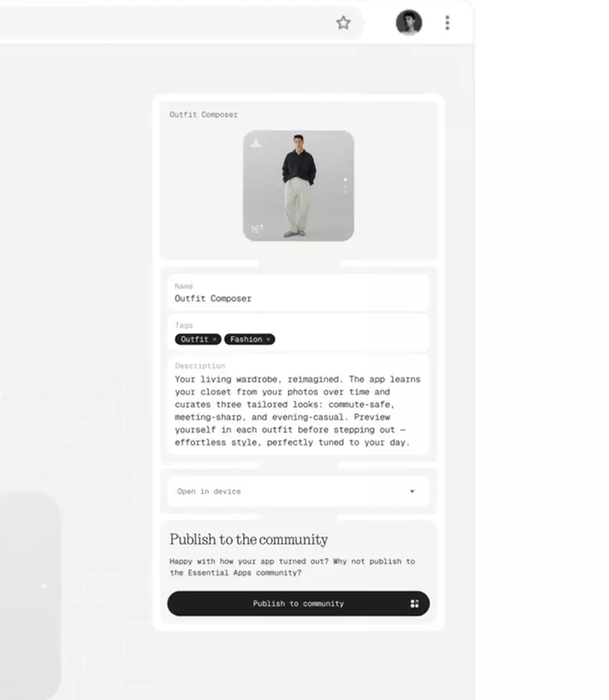
Task: Click the arrow next to Open in device
Action: pyautogui.click(x=412, y=491)
